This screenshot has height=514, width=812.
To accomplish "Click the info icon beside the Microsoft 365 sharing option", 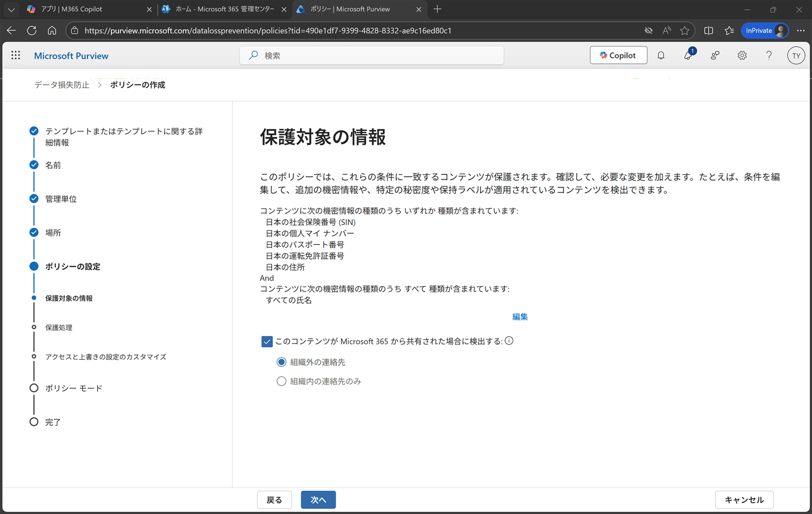I will pyautogui.click(x=509, y=341).
